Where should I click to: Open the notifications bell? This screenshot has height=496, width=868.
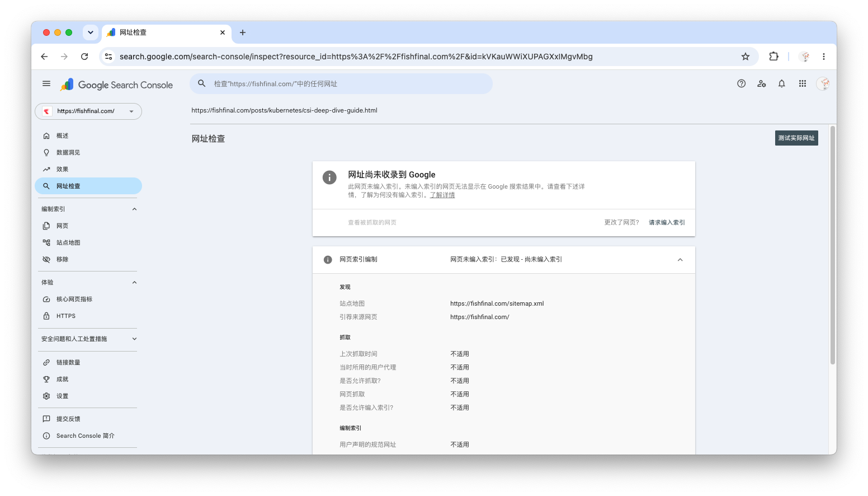(x=781, y=84)
